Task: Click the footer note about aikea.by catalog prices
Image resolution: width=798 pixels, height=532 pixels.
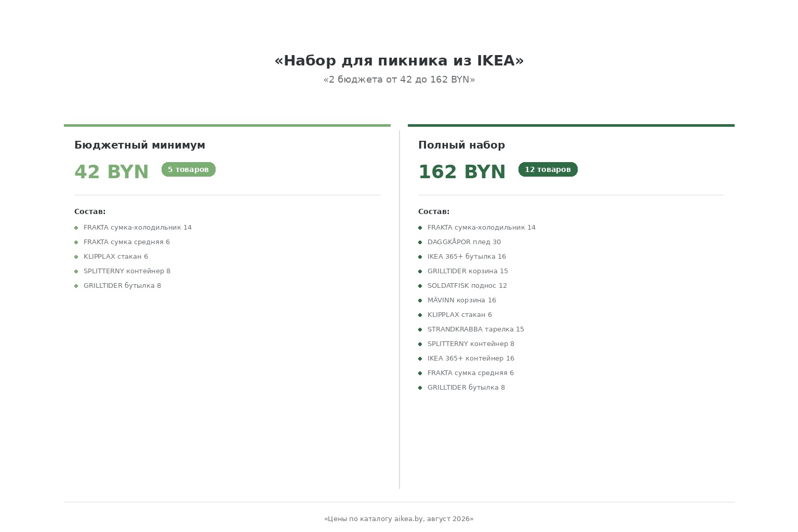Action: [x=399, y=519]
